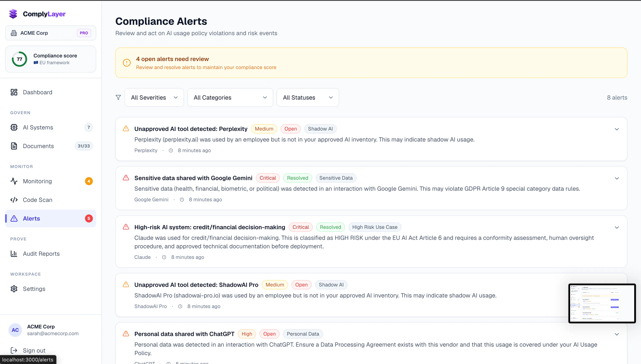
Task: Open the All Categories dropdown
Action: tap(230, 97)
